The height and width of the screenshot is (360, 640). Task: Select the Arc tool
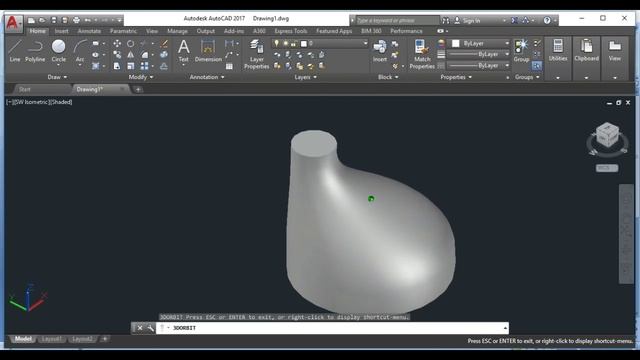coord(80,51)
